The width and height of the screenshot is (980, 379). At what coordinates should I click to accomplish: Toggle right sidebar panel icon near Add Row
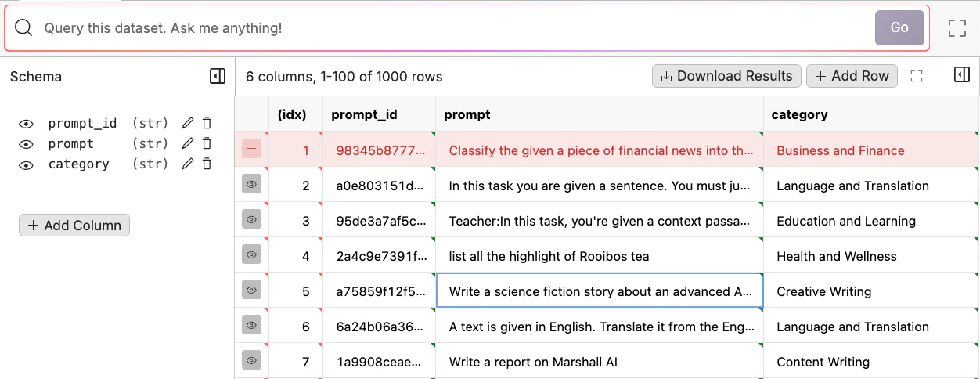[x=962, y=74]
